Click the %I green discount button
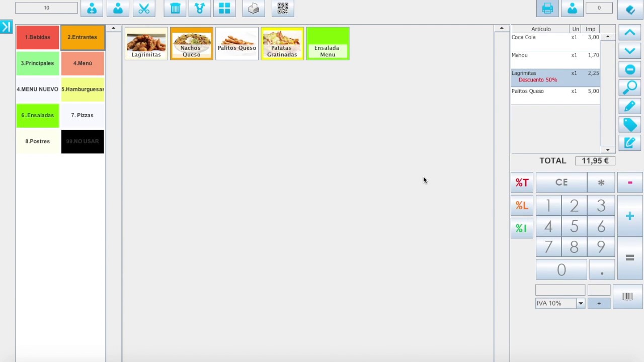644x362 pixels. (522, 228)
